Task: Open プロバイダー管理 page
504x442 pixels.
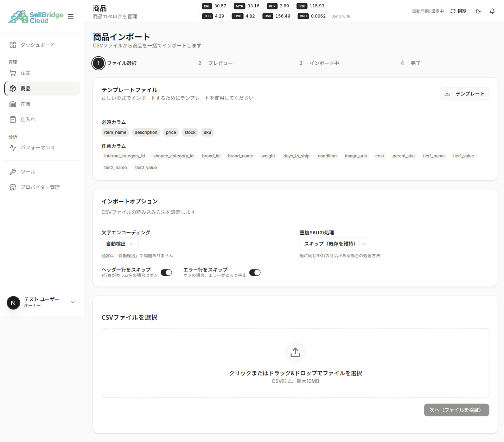Action: (x=42, y=187)
